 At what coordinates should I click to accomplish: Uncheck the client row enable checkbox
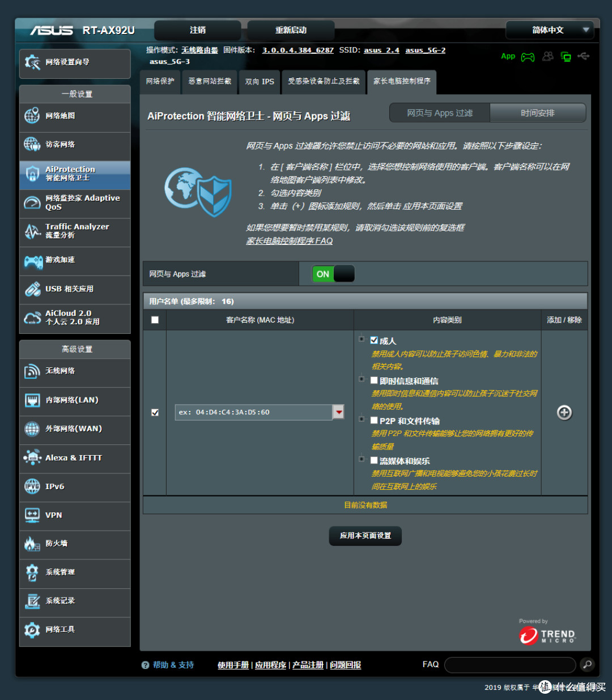click(155, 413)
